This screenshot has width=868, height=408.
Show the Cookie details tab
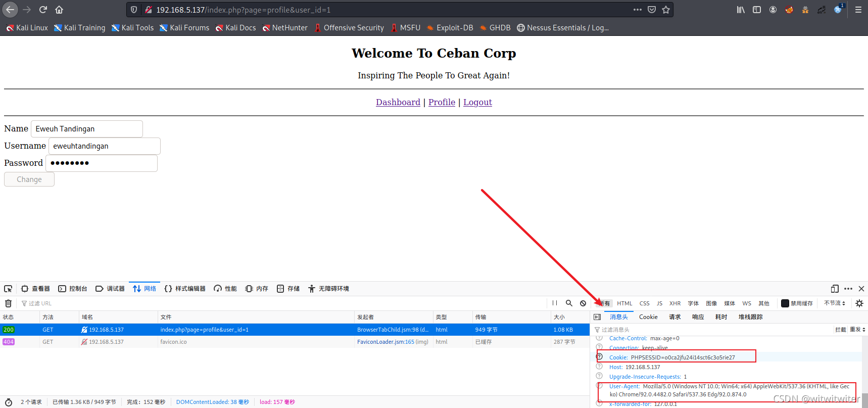click(648, 317)
